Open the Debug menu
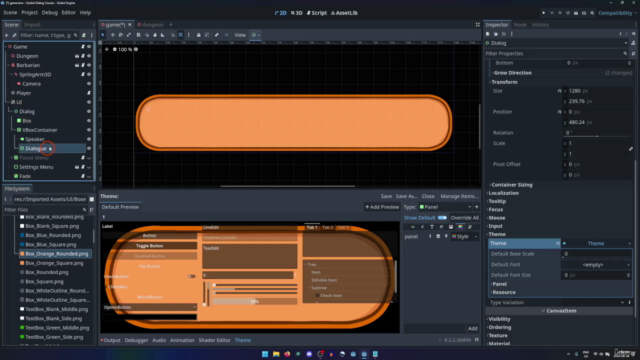The width and height of the screenshot is (640, 360). 49,13
